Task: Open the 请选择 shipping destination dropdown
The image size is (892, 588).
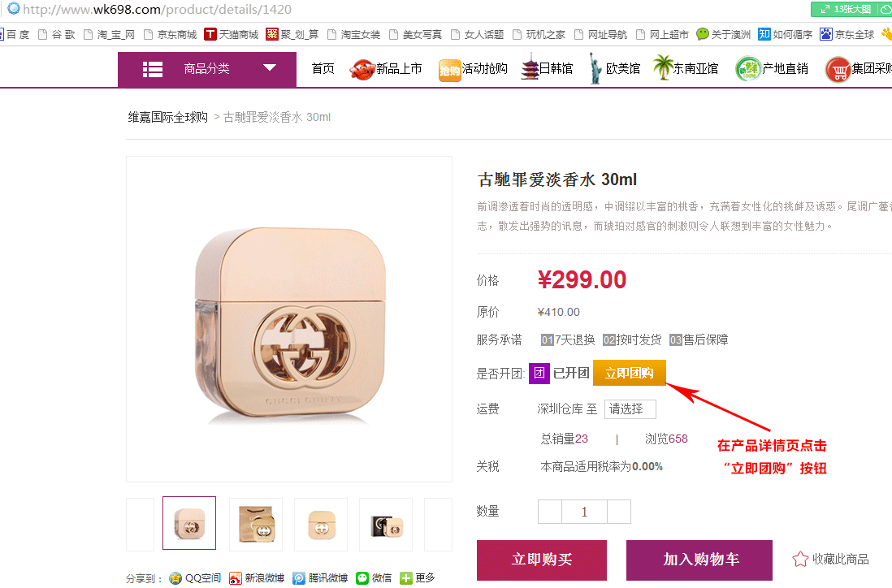Action: (x=630, y=409)
